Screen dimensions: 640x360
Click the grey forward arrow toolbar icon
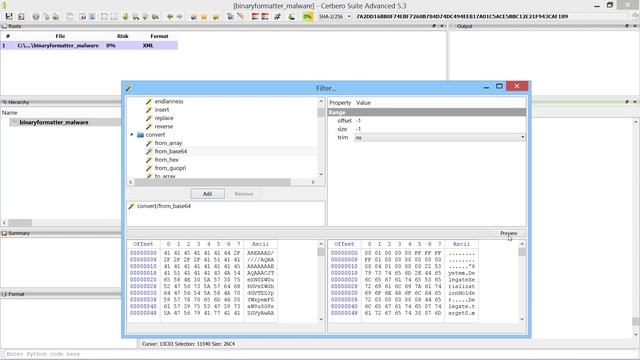(179, 17)
